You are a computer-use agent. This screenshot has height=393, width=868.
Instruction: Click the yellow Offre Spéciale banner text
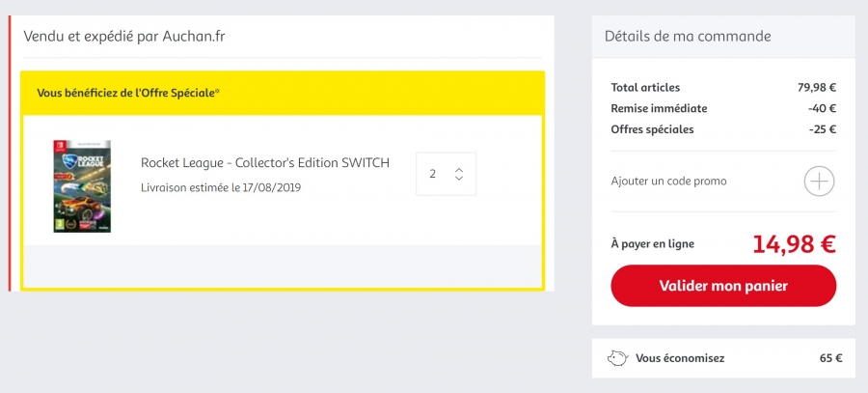(128, 93)
